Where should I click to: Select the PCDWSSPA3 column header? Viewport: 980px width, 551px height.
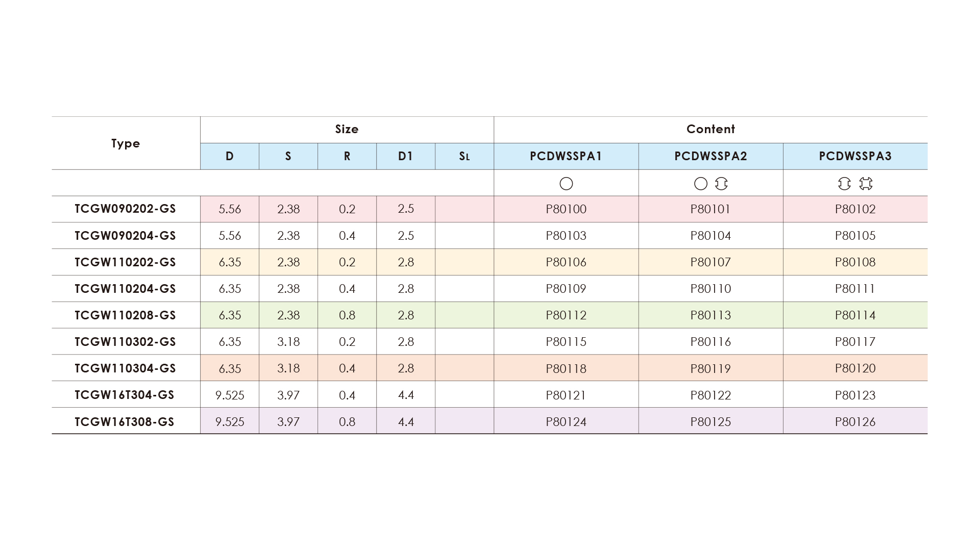[855, 156]
